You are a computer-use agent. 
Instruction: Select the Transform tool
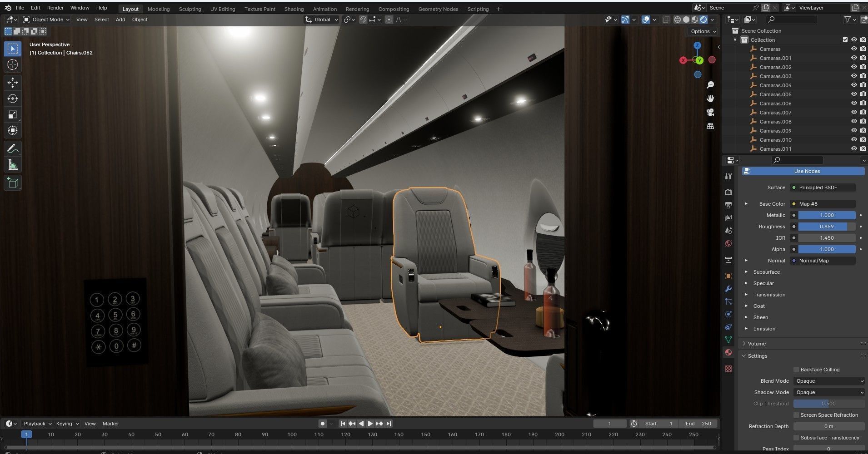[13, 130]
